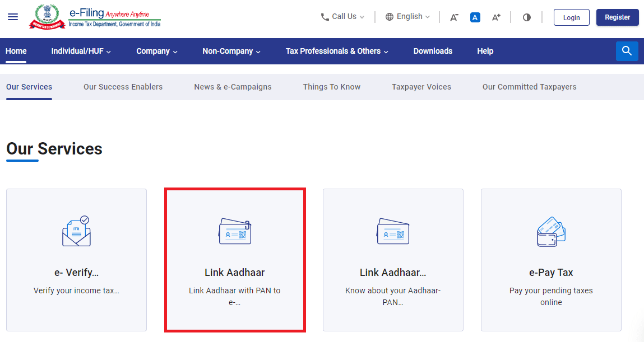Image resolution: width=644 pixels, height=342 pixels.
Task: Go to the Home menu item
Action: point(16,51)
